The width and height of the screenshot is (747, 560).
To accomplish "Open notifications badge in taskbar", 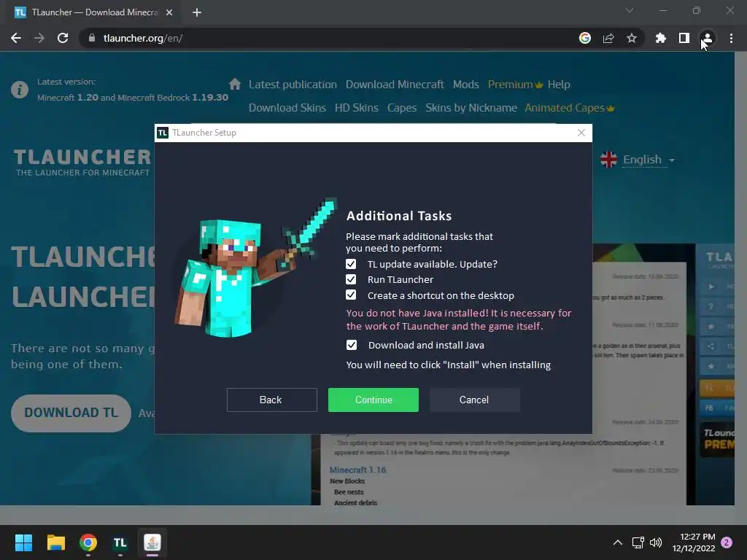I will pos(727,542).
